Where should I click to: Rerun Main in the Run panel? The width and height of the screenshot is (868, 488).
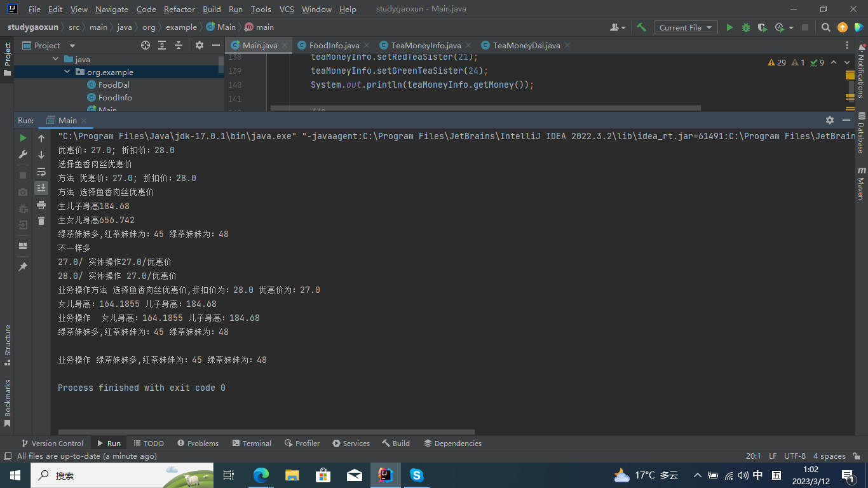click(x=23, y=138)
